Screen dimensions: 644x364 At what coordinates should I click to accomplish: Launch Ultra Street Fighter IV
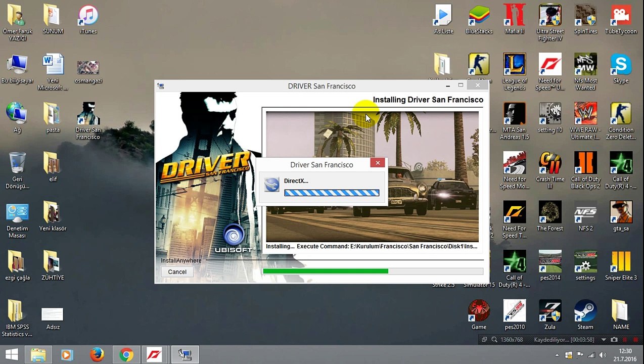click(550, 23)
